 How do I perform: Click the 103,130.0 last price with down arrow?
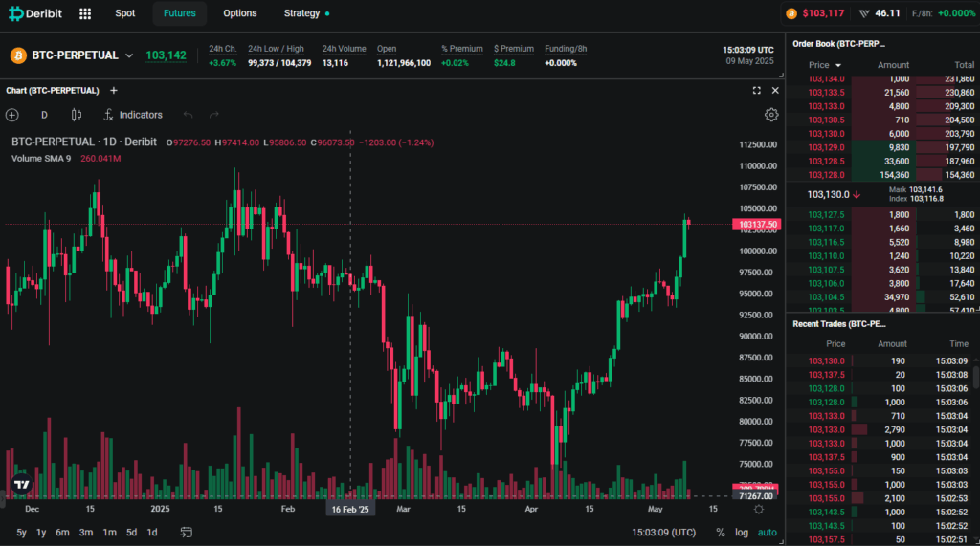(834, 194)
